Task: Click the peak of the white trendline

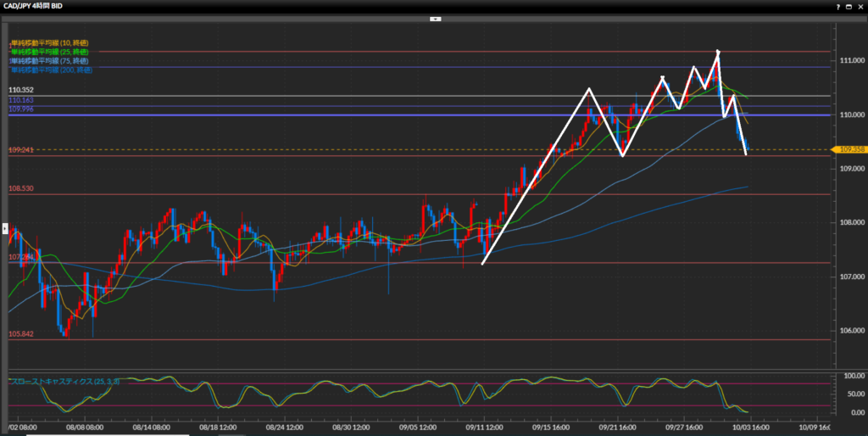Action: pyautogui.click(x=718, y=52)
